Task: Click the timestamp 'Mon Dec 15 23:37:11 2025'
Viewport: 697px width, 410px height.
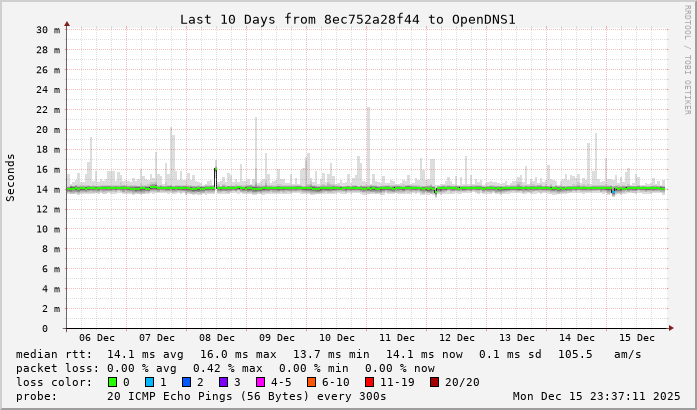Action: pos(596,396)
